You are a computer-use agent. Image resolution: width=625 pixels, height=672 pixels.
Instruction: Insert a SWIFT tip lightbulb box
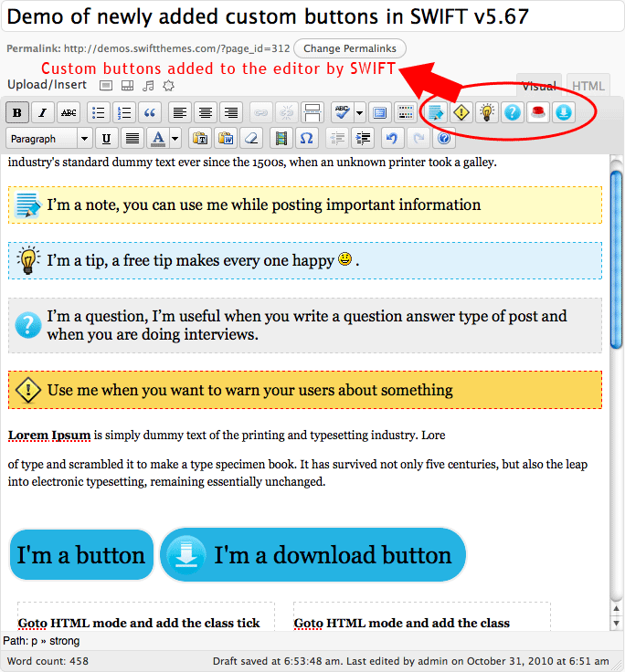[x=487, y=112]
